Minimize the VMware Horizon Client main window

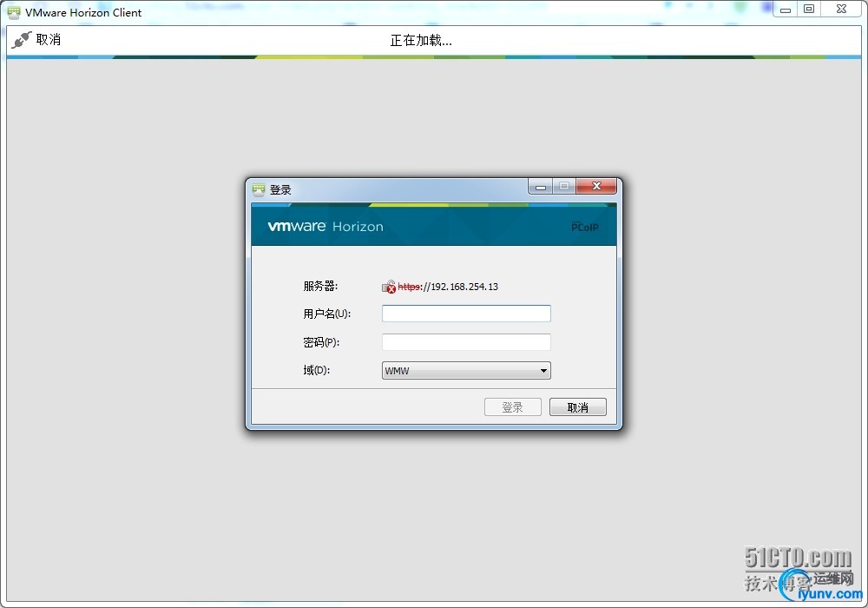[x=785, y=10]
